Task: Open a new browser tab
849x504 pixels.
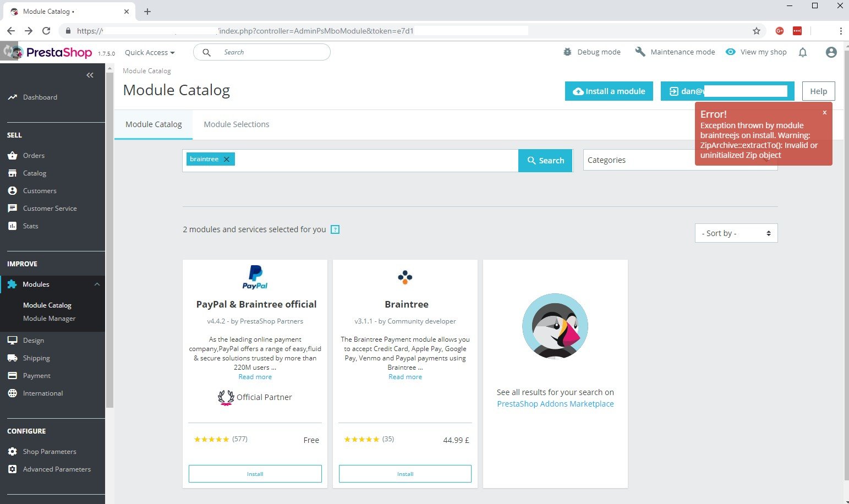Action: 147,11
